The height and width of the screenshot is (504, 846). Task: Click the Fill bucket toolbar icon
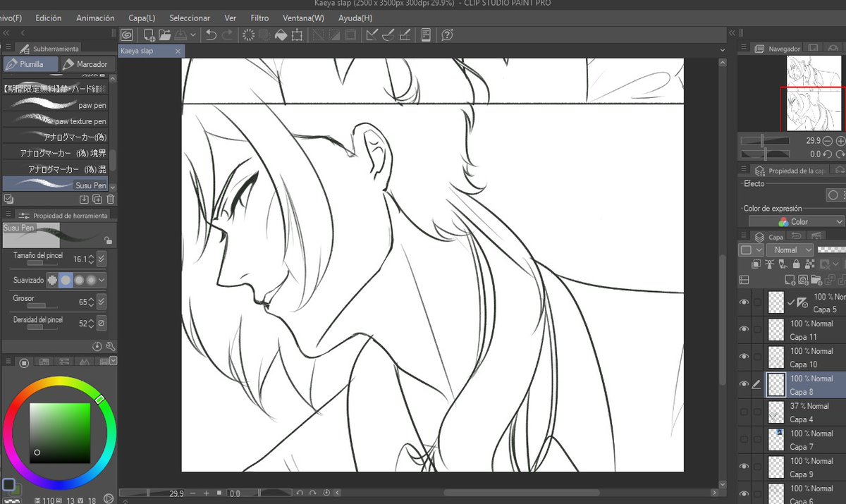[281, 35]
